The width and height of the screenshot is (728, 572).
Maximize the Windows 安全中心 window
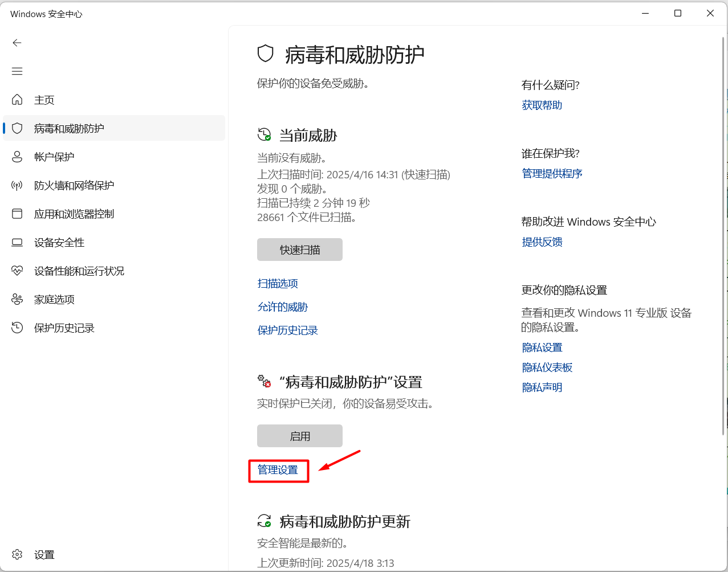coord(678,13)
